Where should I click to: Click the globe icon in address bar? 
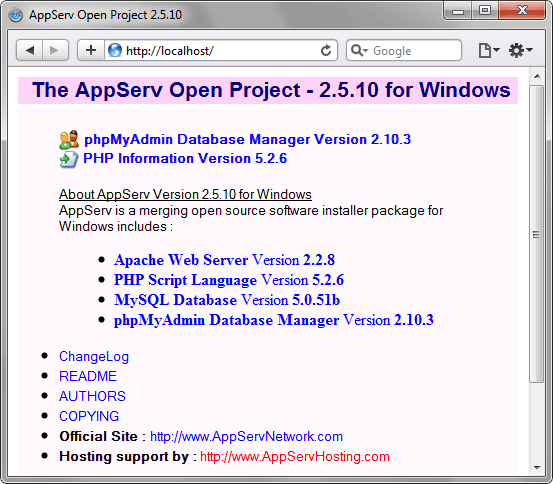(115, 50)
